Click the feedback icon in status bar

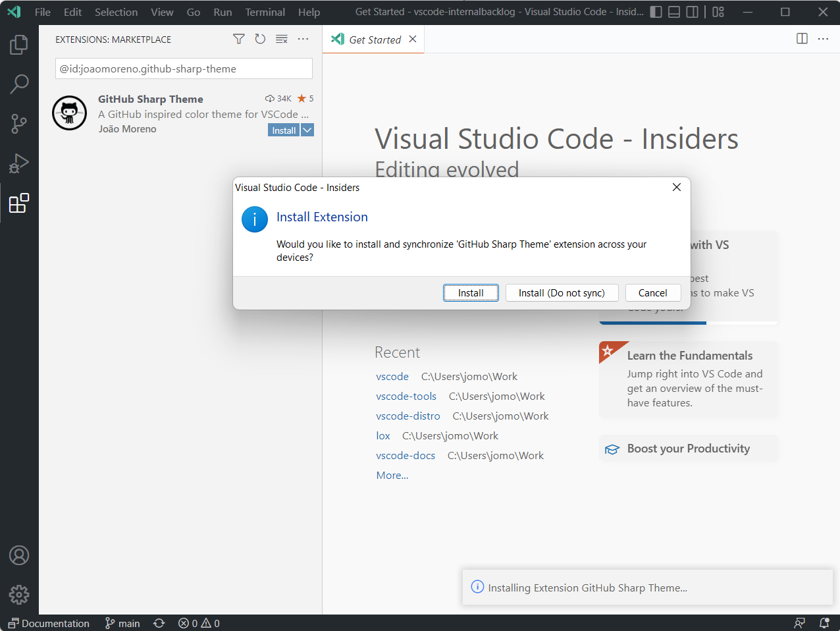click(799, 623)
